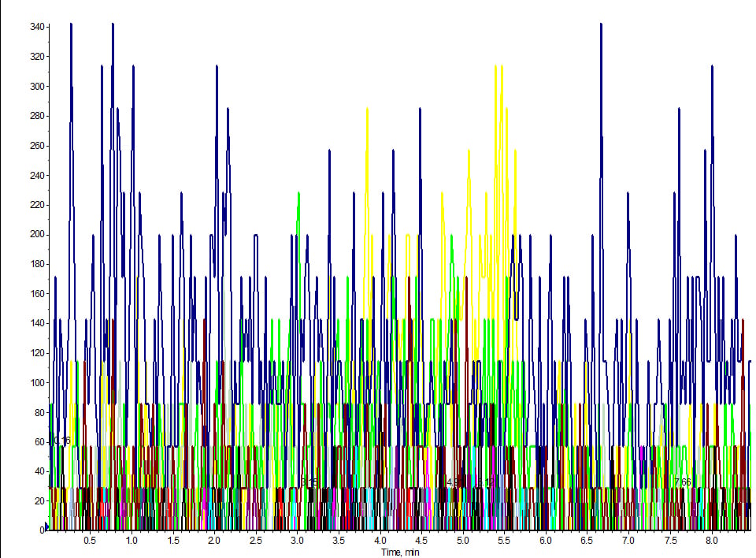Click the x-axis time value '3.5'
Image resolution: width=756 pixels, height=558 pixels.
(x=339, y=540)
